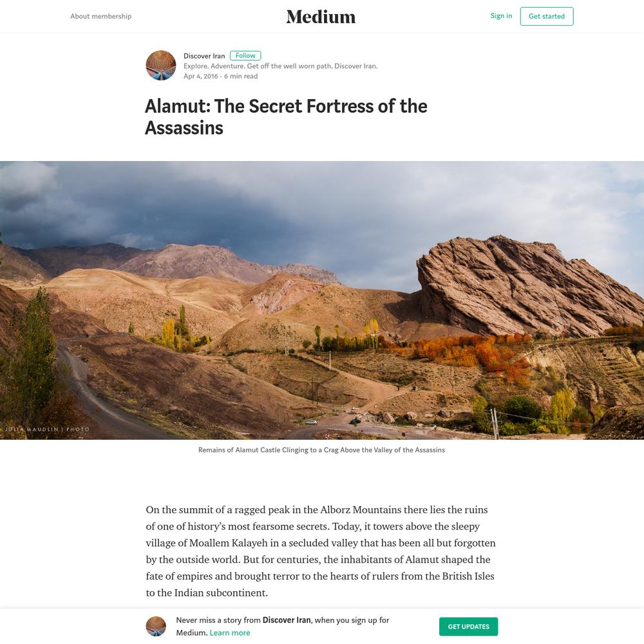Click the Alamut Castle hero photo
Screen dimensions: 644x644
(322, 300)
